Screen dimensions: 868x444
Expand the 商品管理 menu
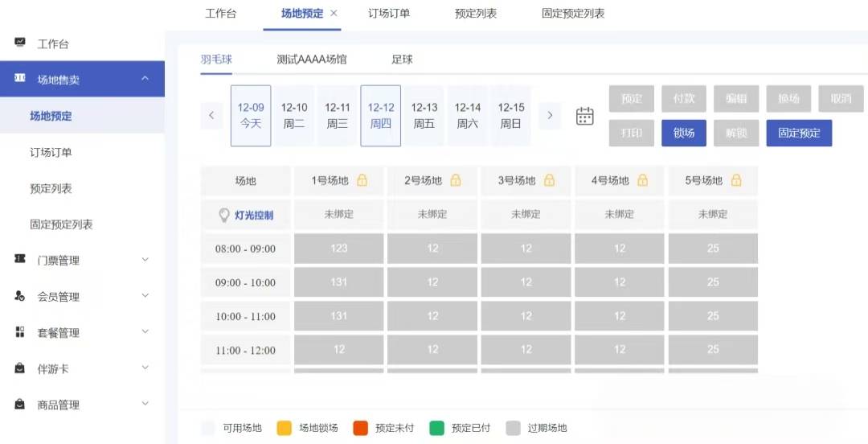[x=145, y=404]
